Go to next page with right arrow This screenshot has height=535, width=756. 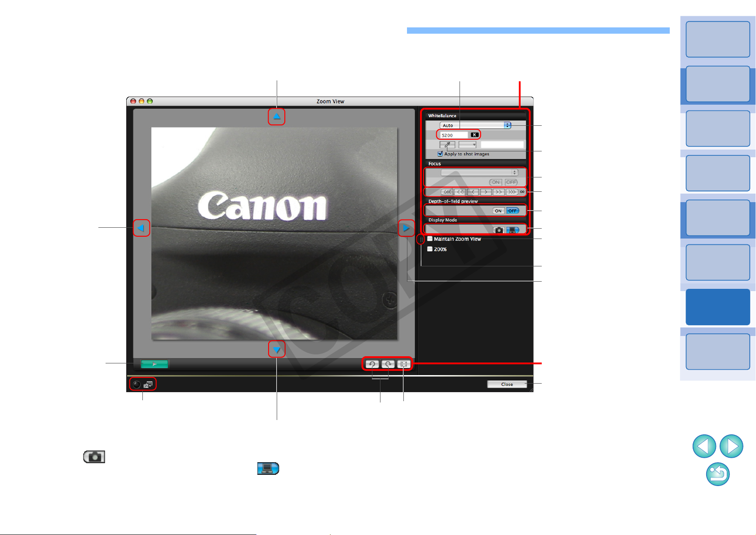pos(731,447)
